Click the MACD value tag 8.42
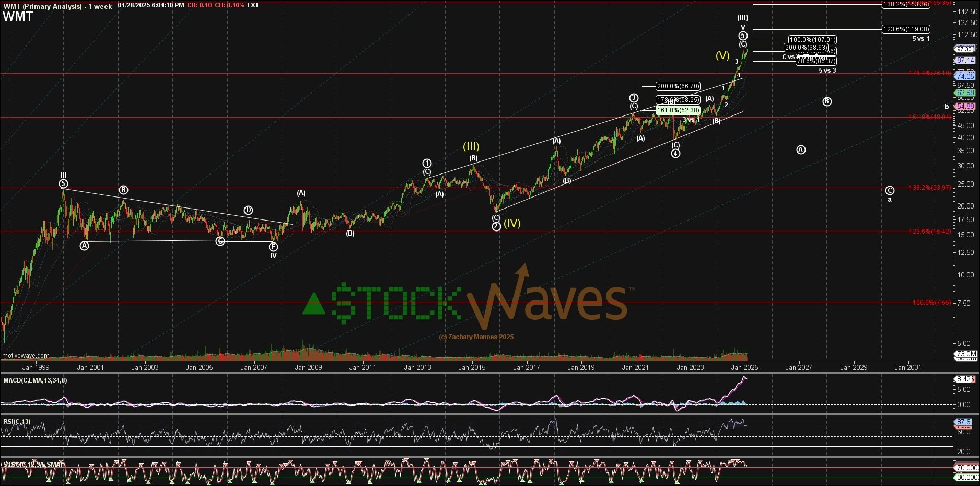The image size is (980, 486). coord(964,379)
